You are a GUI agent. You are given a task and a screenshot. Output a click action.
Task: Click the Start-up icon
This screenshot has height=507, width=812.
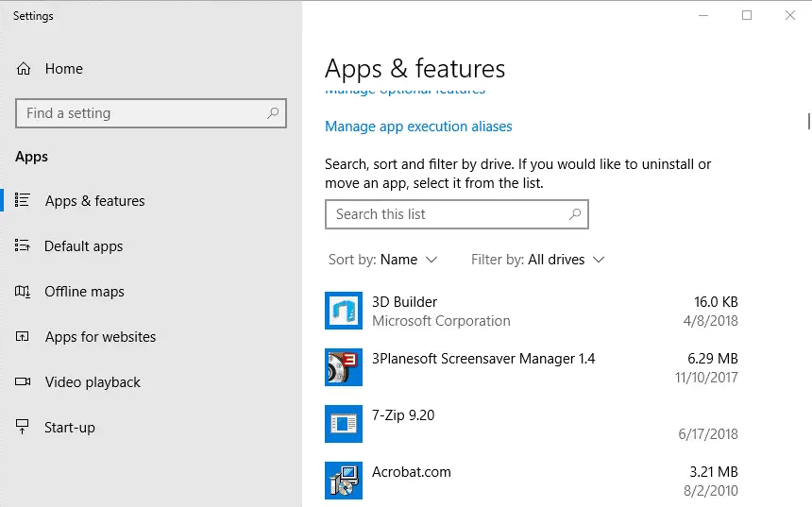click(x=23, y=427)
